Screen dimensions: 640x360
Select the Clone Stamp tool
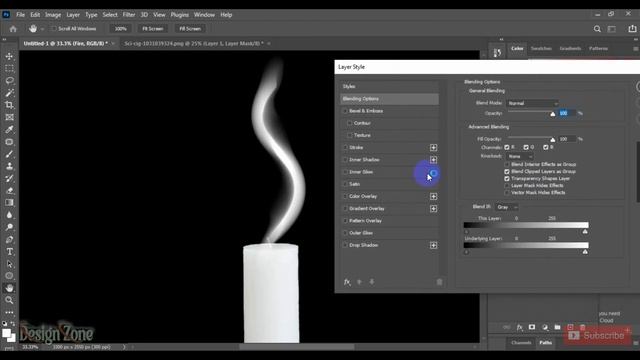point(9,166)
